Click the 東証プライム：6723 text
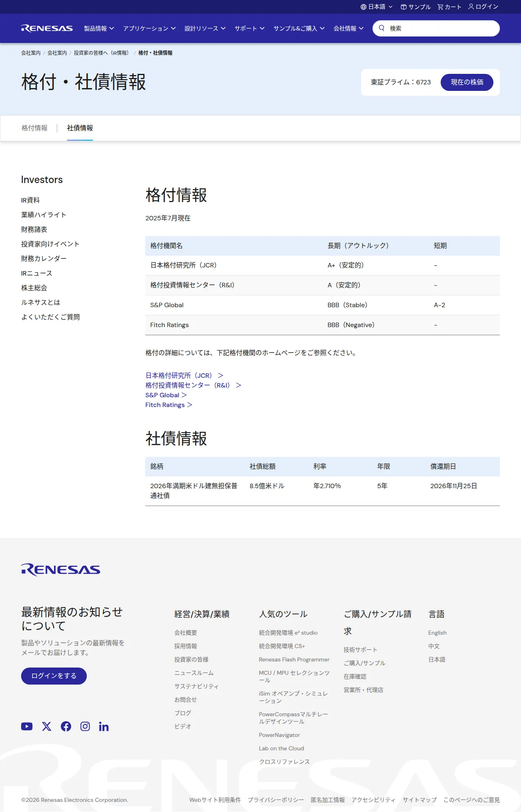 tap(401, 82)
